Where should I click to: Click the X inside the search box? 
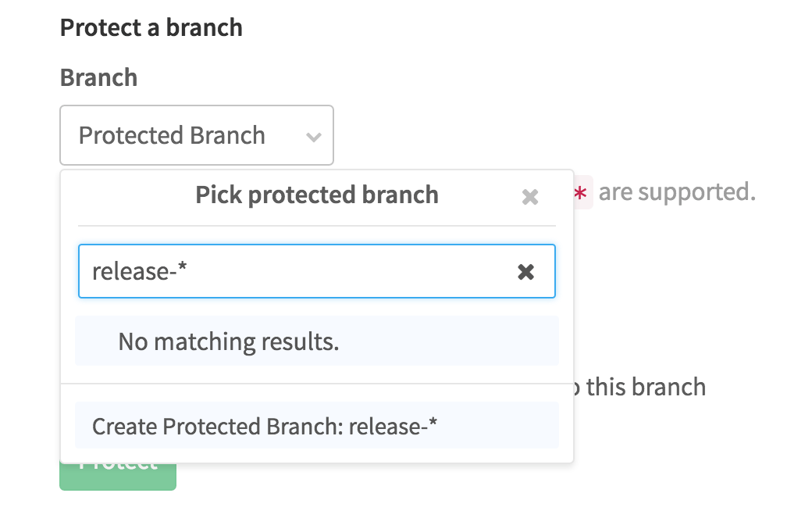point(527,271)
